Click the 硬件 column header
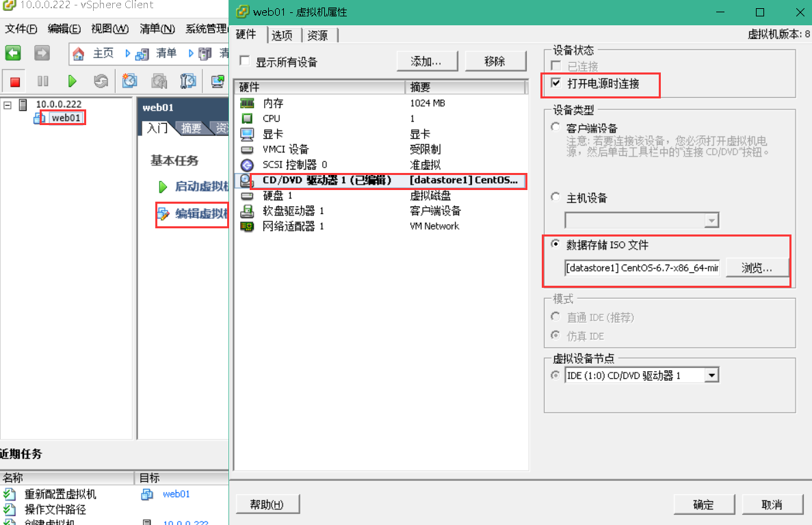The image size is (812, 525). click(319, 87)
